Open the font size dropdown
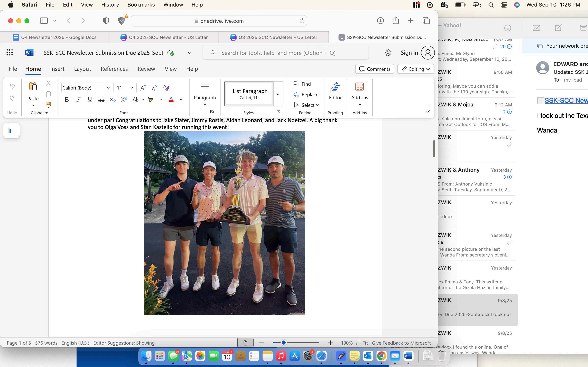The width and height of the screenshot is (588, 367). coord(131,88)
